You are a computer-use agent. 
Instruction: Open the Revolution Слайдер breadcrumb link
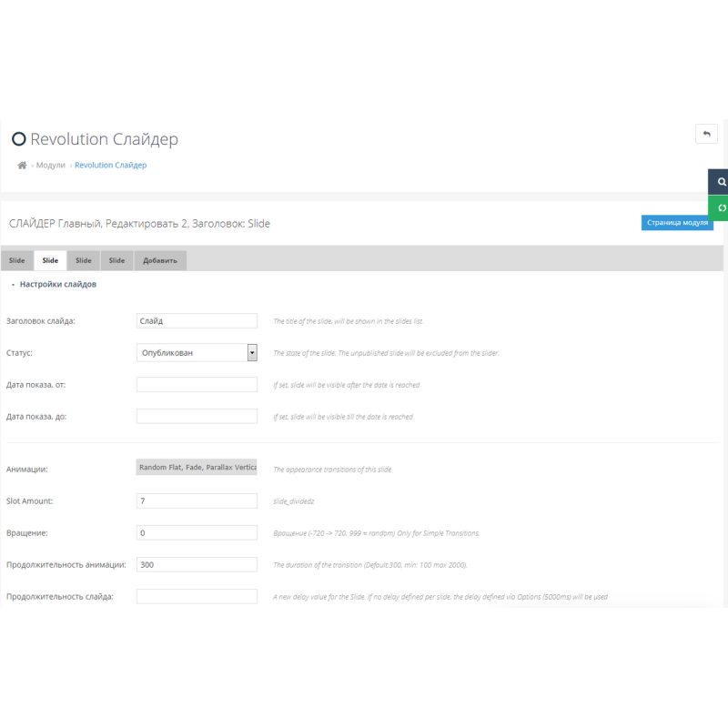point(109,165)
